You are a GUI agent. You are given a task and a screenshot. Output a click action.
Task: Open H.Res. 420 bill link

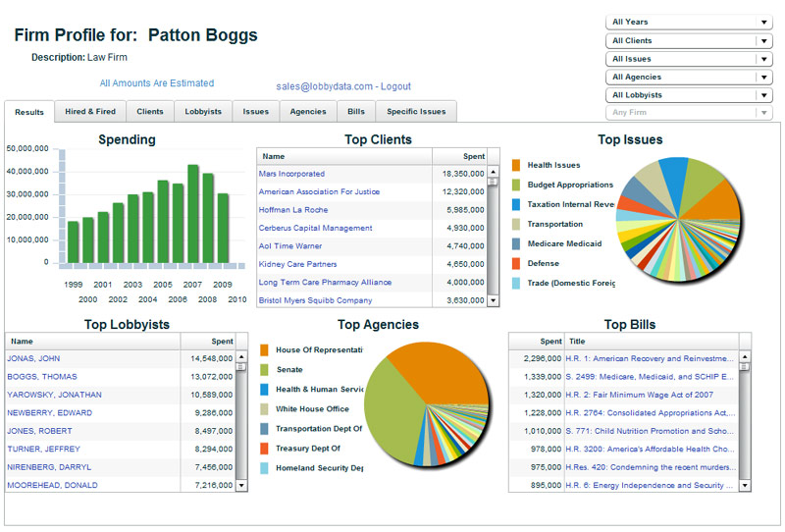pyautogui.click(x=651, y=467)
